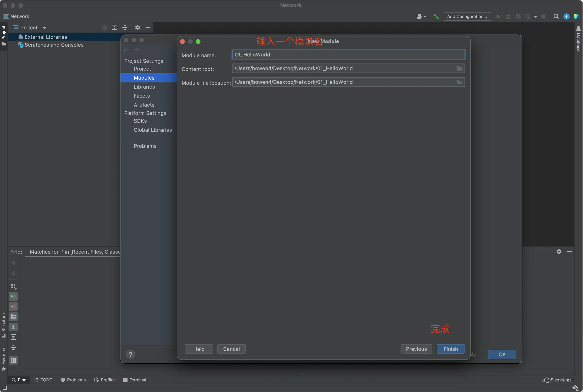
Task: Open the Find tool window tab
Action: [19, 380]
